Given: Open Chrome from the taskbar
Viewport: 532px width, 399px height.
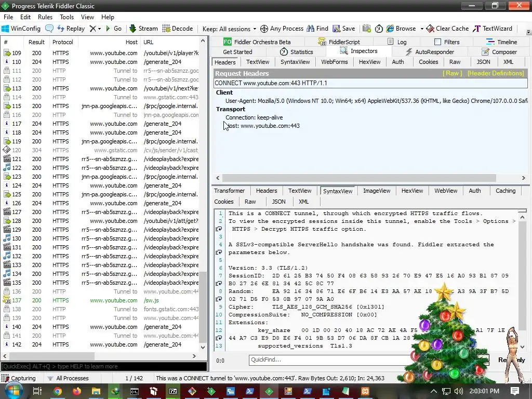Looking at the screenshot, I should click(57, 391).
